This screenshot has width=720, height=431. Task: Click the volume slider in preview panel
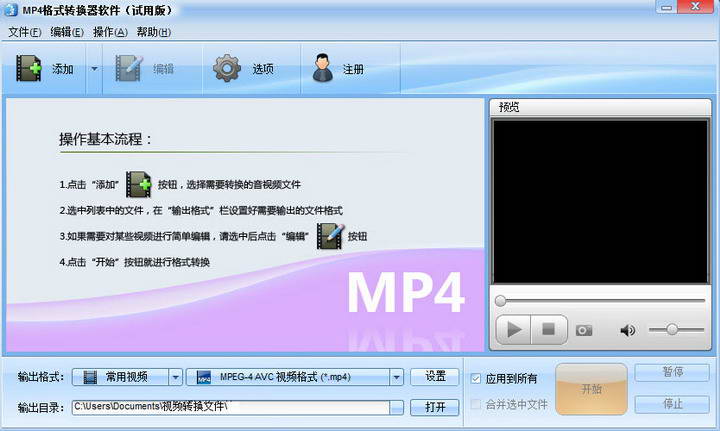[675, 330]
